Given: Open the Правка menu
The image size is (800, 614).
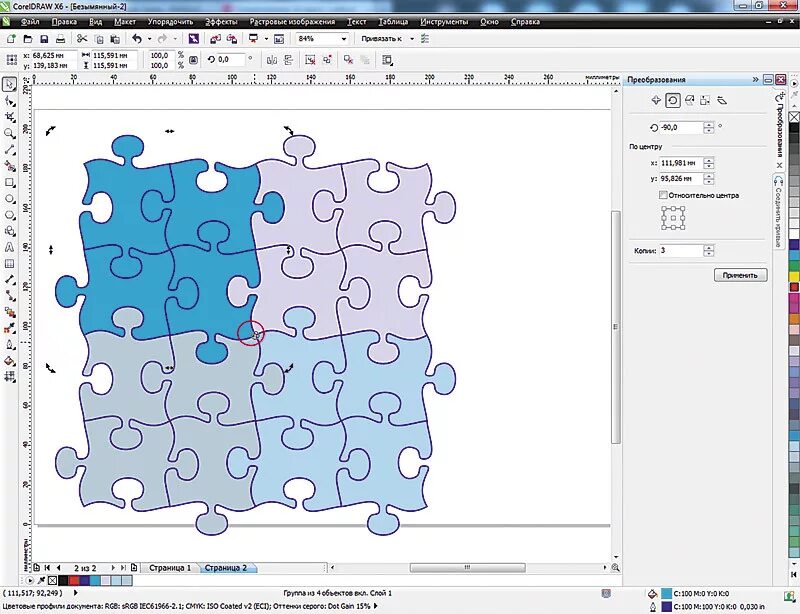Looking at the screenshot, I should [64, 22].
